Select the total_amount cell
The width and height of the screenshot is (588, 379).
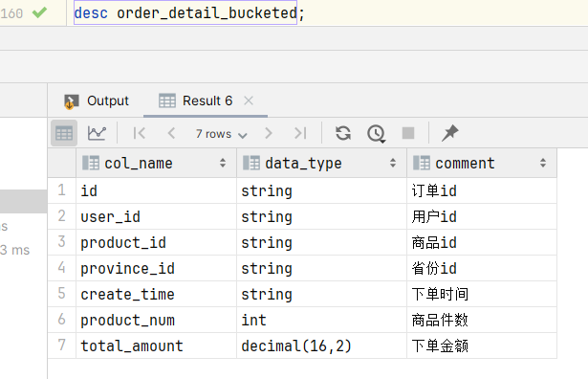pyautogui.click(x=157, y=346)
